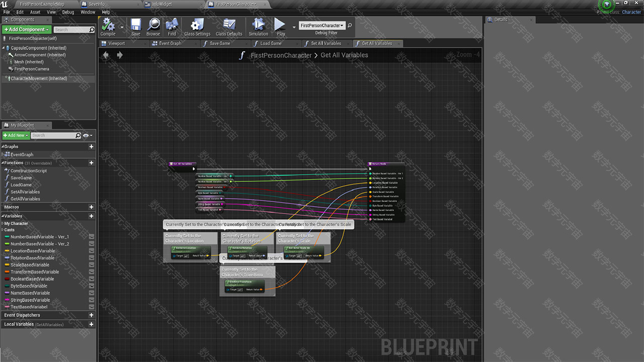644x362 pixels.
Task: Collapse the Variables section
Action: (x=3, y=216)
